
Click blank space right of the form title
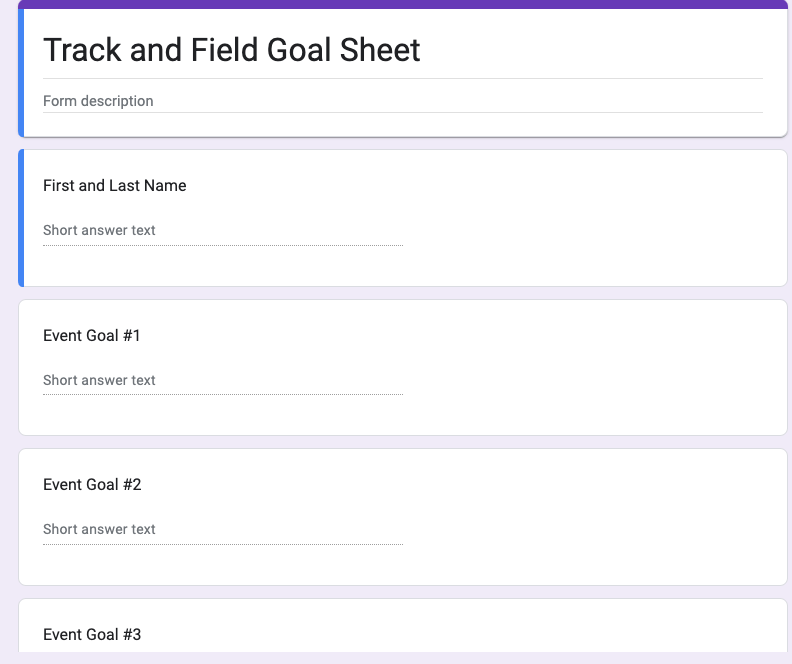click(600, 50)
